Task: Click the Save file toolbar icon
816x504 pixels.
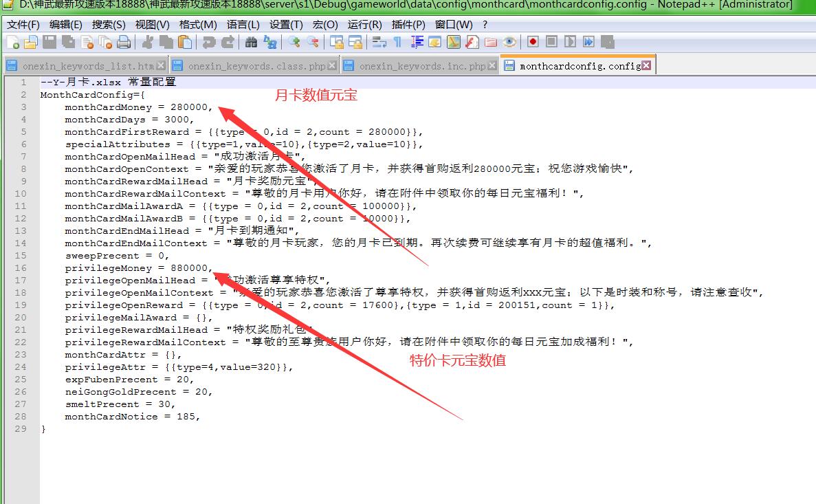Action: tap(49, 42)
